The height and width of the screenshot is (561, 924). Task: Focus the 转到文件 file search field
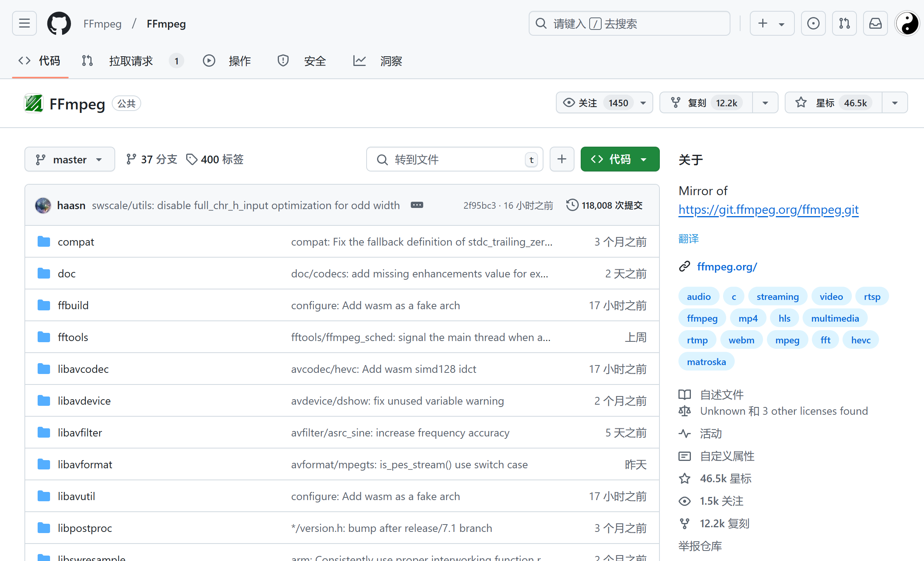455,159
